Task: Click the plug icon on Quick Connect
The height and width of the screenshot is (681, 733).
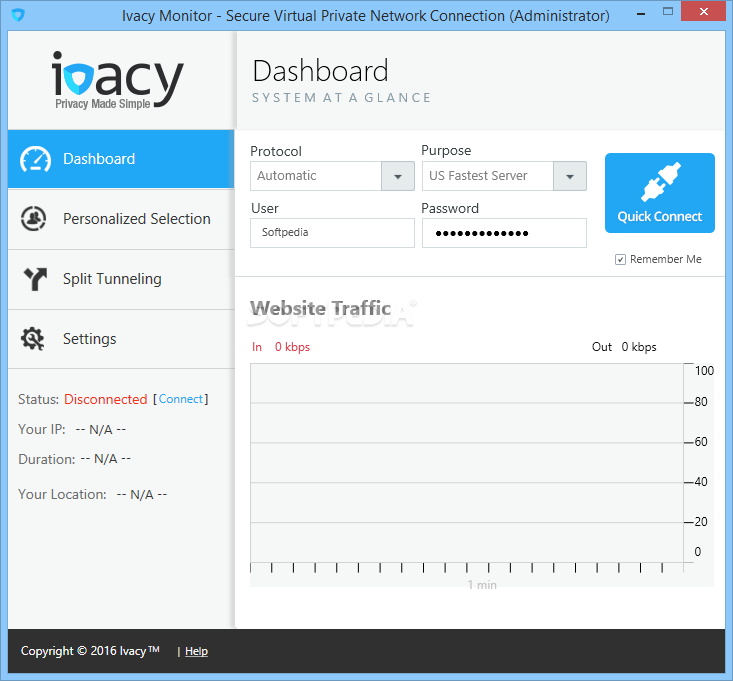Action: tap(661, 182)
